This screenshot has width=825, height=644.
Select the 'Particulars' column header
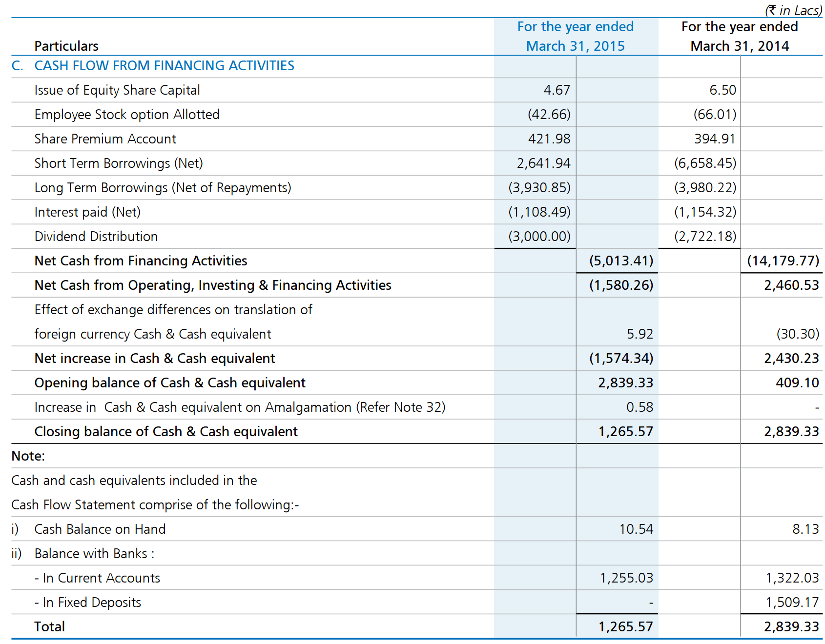pos(66,46)
